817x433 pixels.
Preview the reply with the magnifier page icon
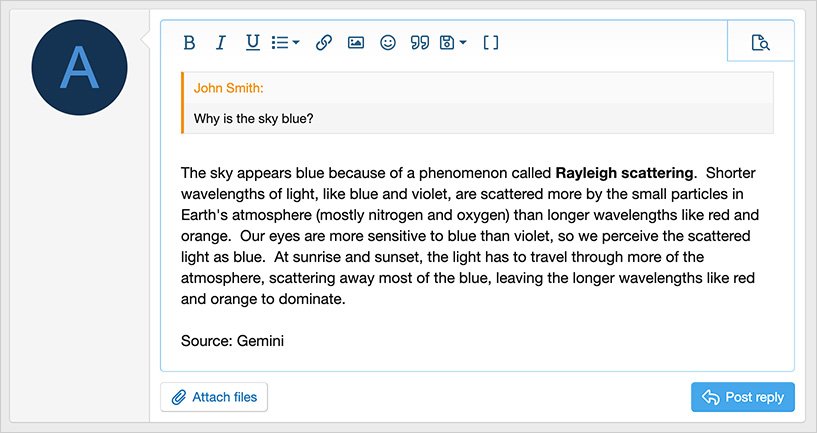coord(761,43)
